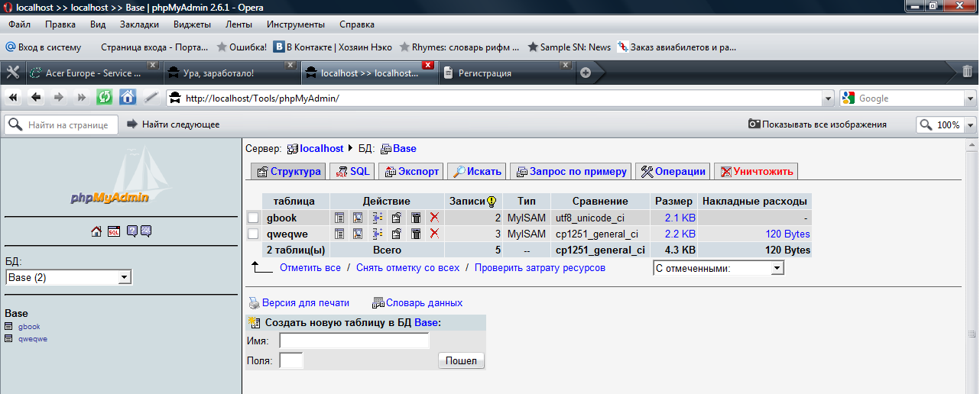
Task: Insert a row into qweqwe table
Action: [377, 234]
